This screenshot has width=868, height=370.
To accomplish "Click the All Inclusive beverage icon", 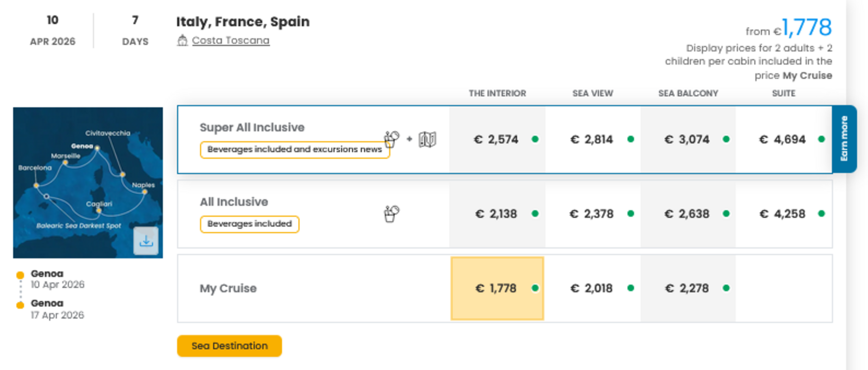I will tap(391, 214).
